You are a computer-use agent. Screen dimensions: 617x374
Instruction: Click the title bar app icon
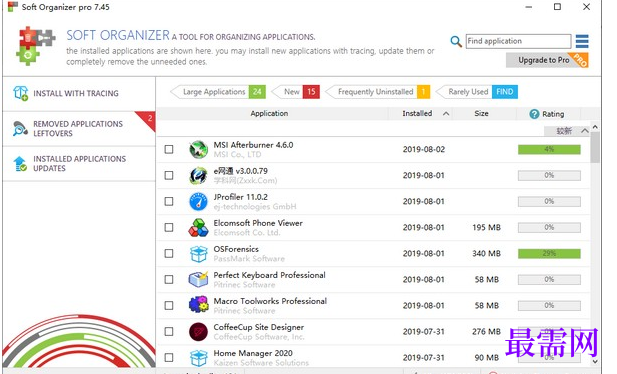(13, 7)
